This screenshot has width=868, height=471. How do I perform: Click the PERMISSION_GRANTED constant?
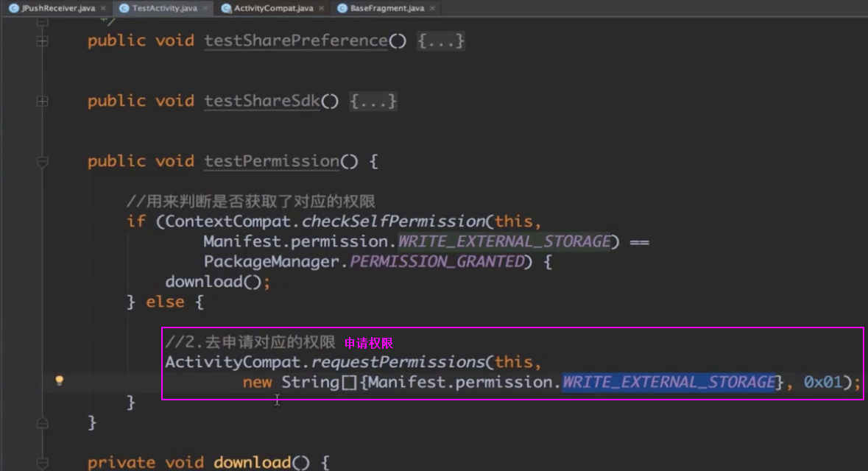pos(437,262)
